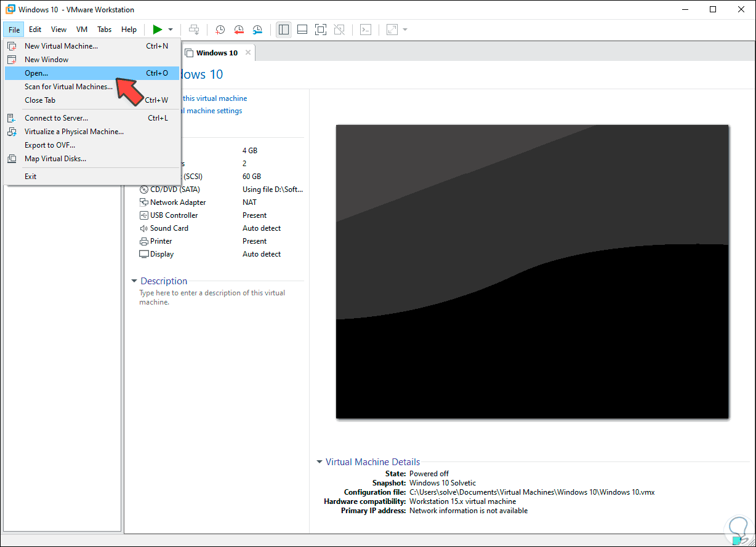Collapse the Description section triangle
756x547 pixels.
tap(134, 281)
